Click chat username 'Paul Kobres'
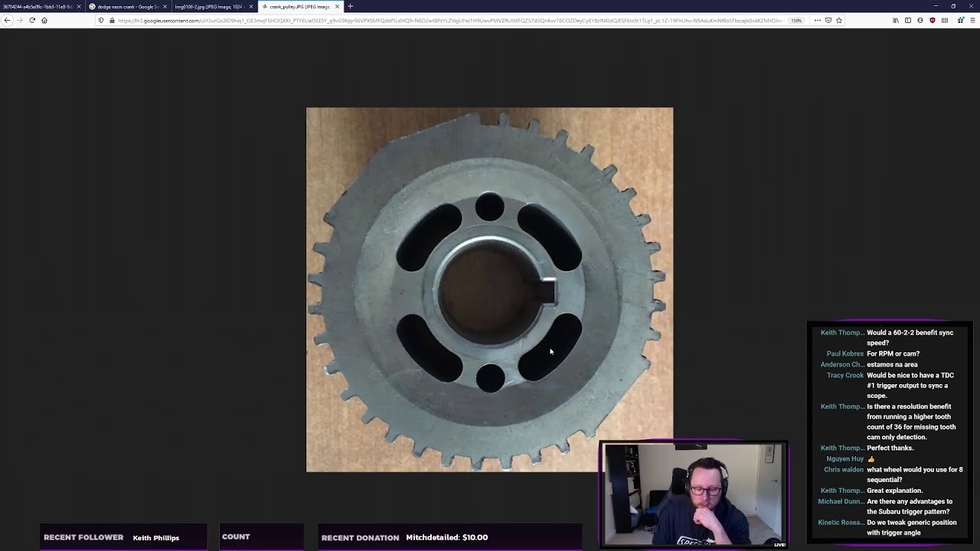This screenshot has height=551, width=980. [x=845, y=354]
